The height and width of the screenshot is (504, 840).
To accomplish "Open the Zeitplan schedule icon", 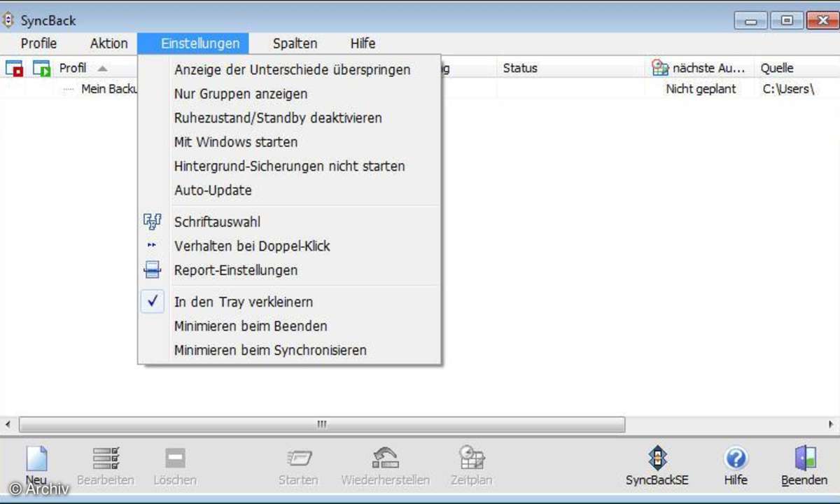I will pos(472,458).
